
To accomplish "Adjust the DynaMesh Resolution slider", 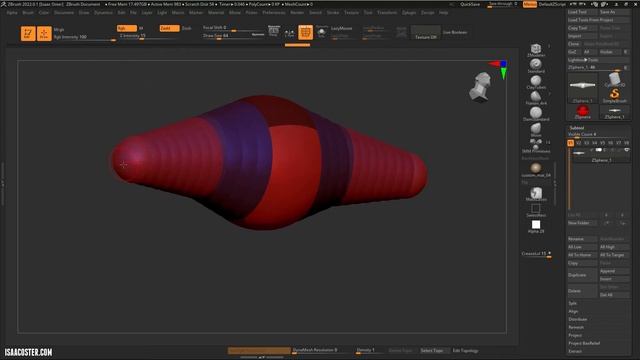I will coord(322,350).
